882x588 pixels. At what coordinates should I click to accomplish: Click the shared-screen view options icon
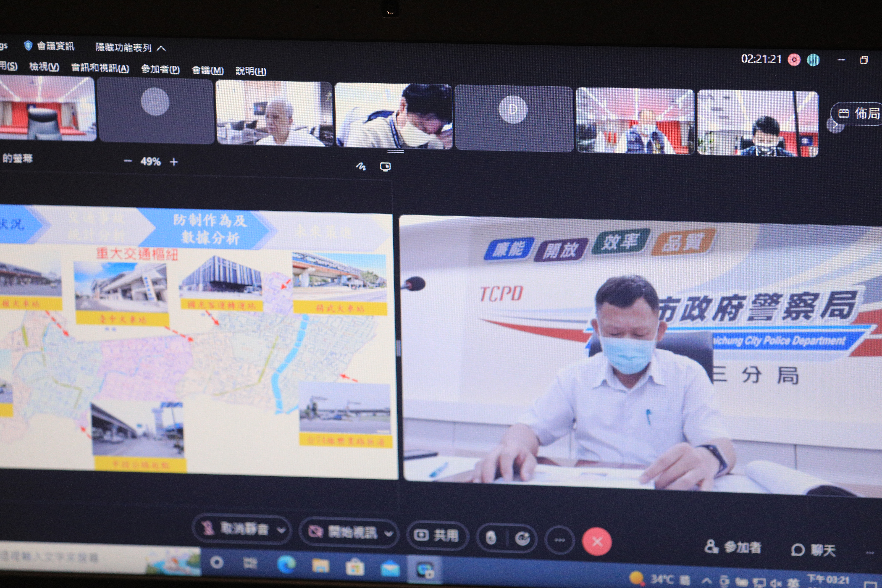385,167
